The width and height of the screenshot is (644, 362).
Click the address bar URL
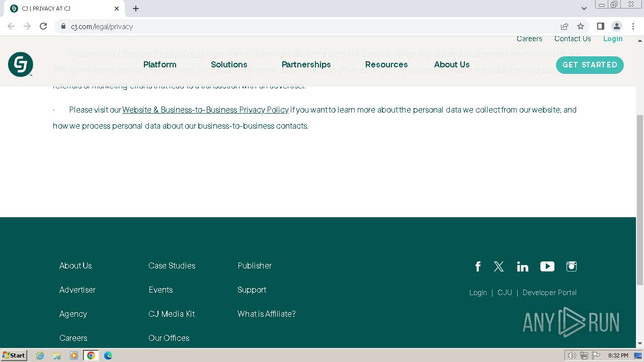pos(102,27)
